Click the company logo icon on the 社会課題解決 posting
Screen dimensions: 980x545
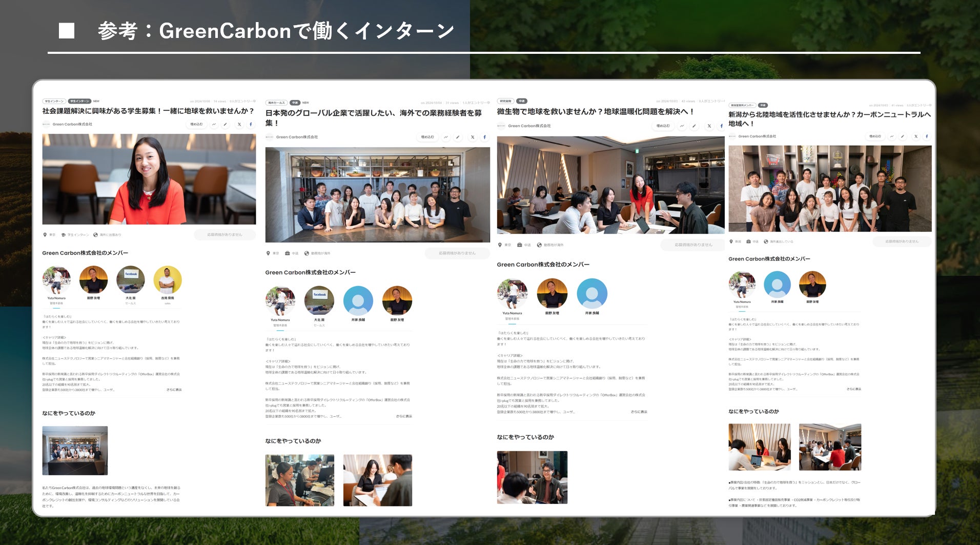[46, 124]
